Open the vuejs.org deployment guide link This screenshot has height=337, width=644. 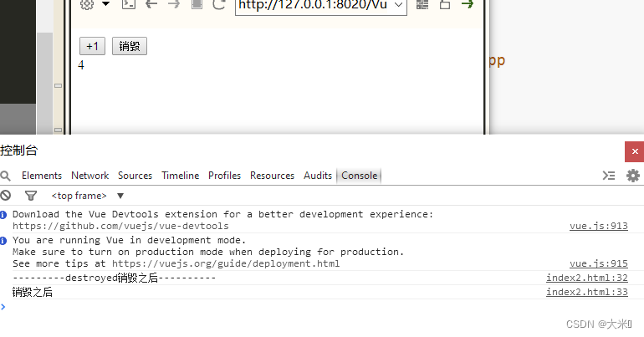coord(226,263)
